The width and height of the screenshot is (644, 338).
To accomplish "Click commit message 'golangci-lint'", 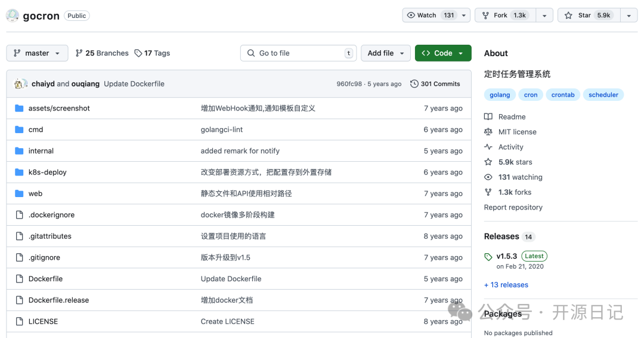I will pos(222,130).
